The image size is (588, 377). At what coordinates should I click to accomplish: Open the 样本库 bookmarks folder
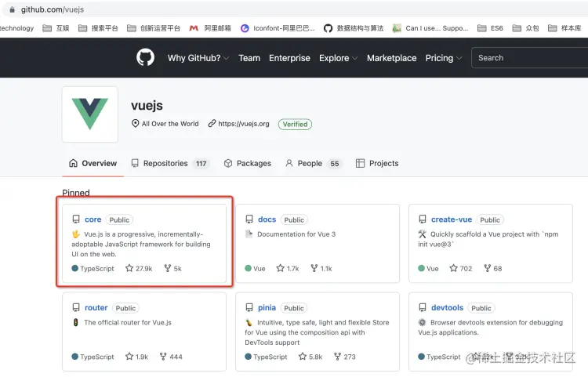click(x=564, y=28)
